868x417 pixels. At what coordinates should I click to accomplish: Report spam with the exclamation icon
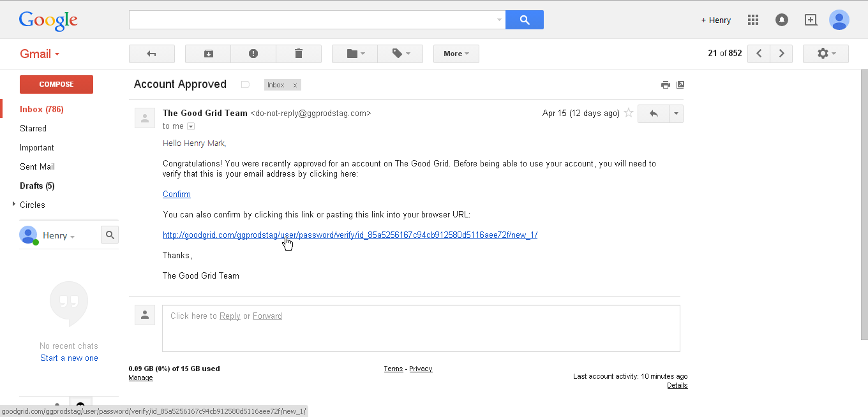pos(253,54)
